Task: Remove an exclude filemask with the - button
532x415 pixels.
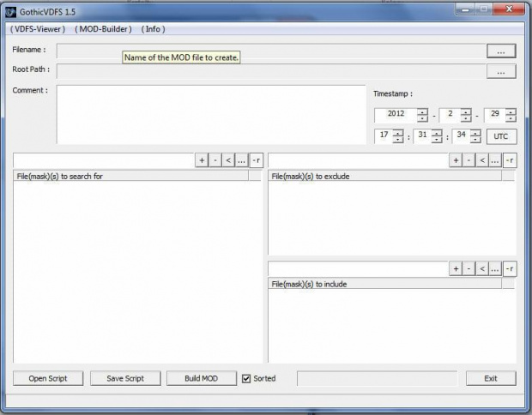Action: (469, 160)
